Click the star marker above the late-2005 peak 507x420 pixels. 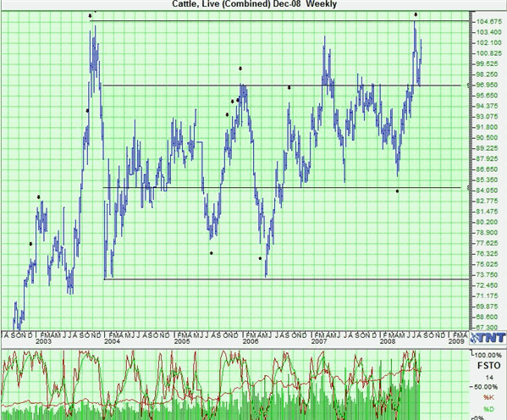240,69
